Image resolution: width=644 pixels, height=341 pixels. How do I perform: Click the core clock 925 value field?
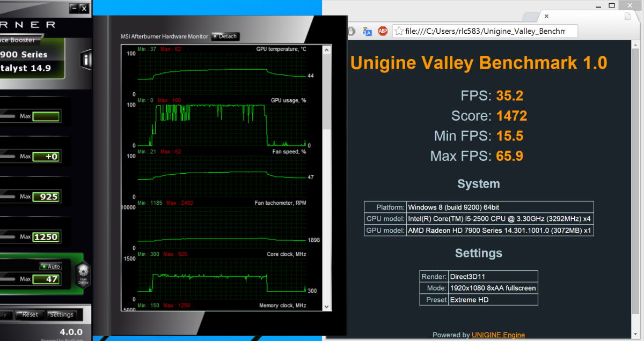[x=47, y=197]
